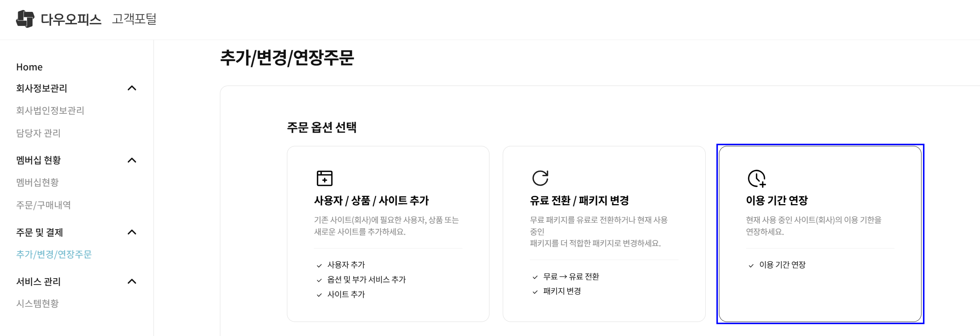The height and width of the screenshot is (336, 980).
Task: Open 담당자 관리 menu item
Action: pyautogui.click(x=38, y=133)
